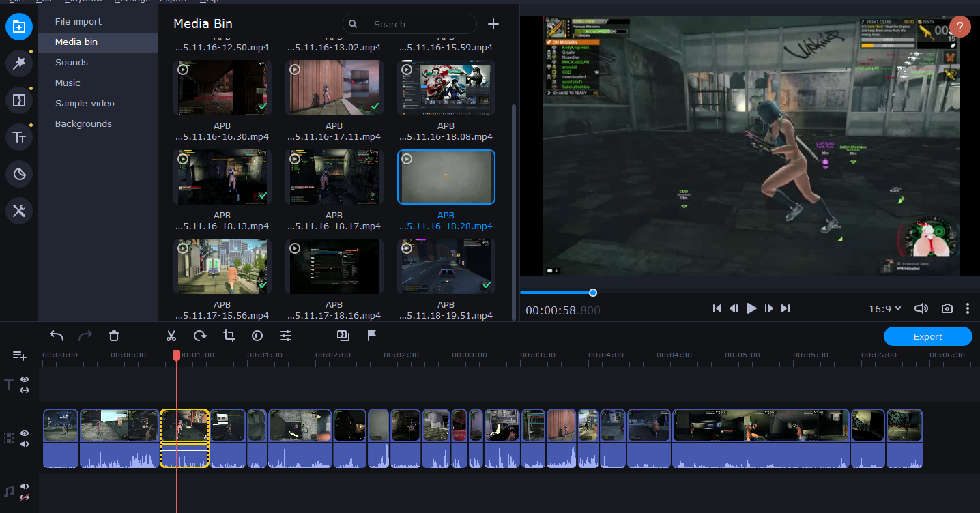Mute the video track audio

25,444
